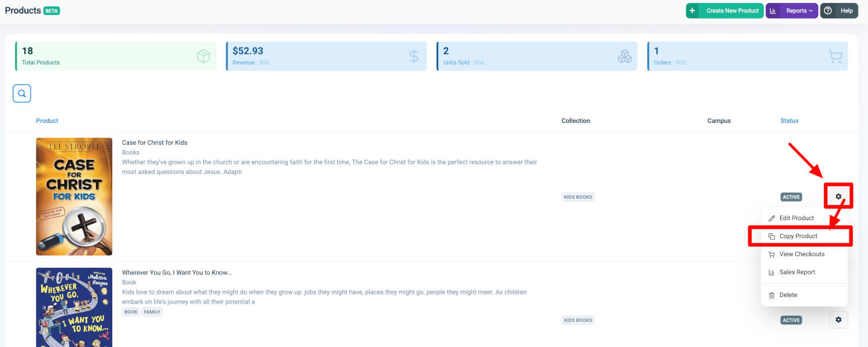Open gear menu for Wherever You Go product
This screenshot has width=868, height=347.
[x=838, y=320]
